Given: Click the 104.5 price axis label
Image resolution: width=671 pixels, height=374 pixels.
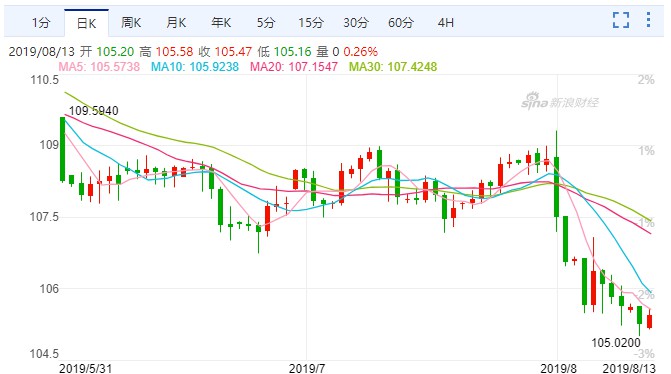Looking at the screenshot, I should (x=45, y=354).
